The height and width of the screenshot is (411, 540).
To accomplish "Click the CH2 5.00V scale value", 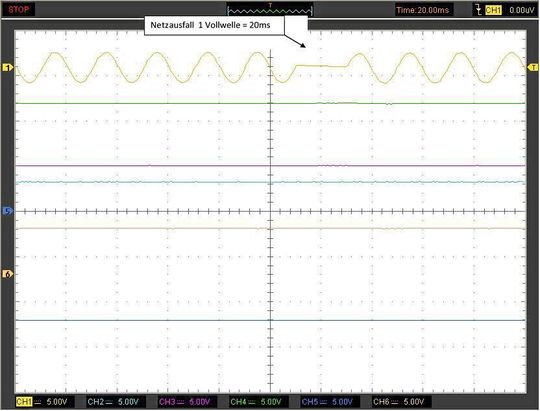I will pyautogui.click(x=128, y=402).
